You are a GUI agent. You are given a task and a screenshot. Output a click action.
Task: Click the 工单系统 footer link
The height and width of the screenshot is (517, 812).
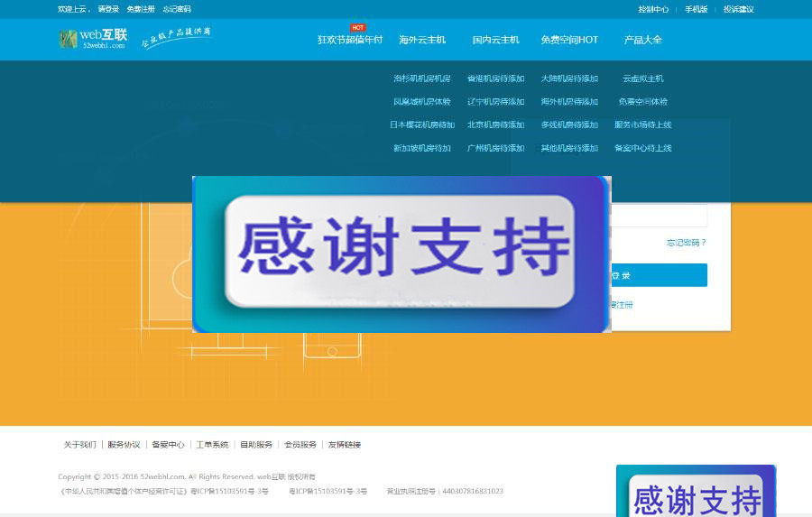(212, 445)
